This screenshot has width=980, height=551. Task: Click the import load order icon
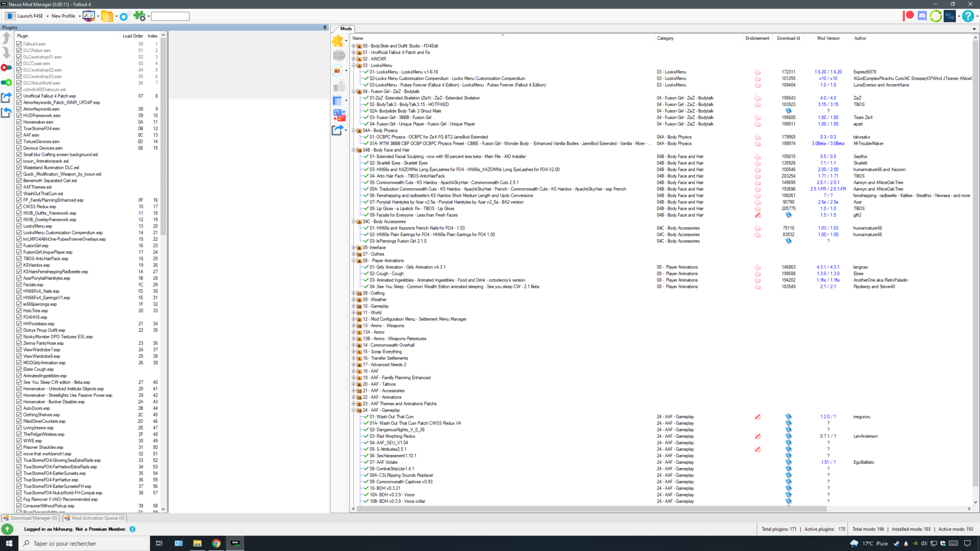(6, 112)
